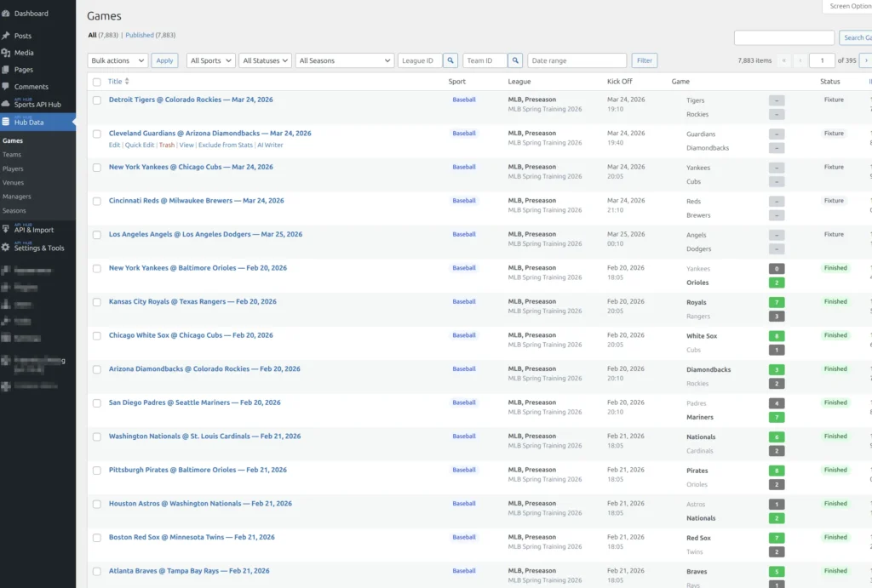Open the Games submenu item
The width and height of the screenshot is (872, 588).
tap(13, 140)
